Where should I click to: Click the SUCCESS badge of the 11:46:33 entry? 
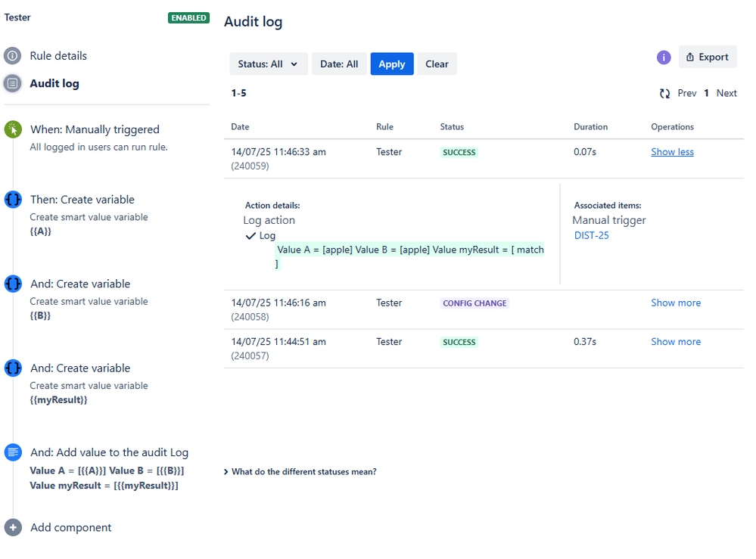(459, 152)
